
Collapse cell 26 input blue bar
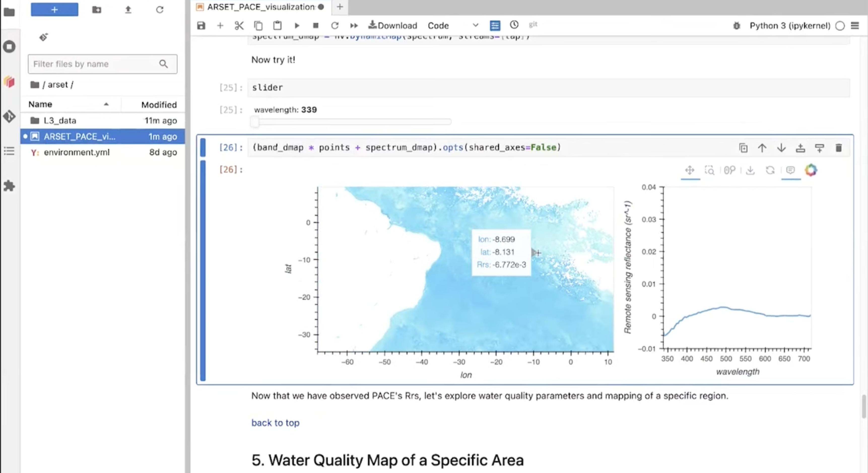[x=203, y=148]
